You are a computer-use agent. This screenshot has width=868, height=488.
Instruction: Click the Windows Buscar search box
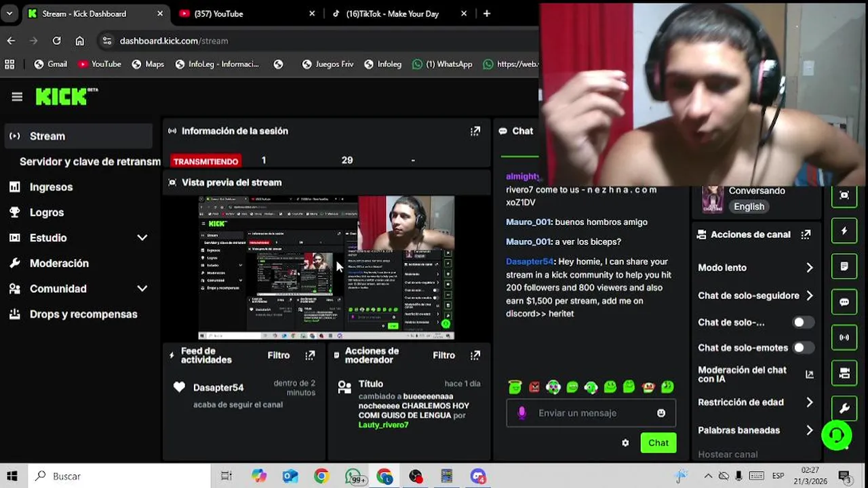[119, 476]
